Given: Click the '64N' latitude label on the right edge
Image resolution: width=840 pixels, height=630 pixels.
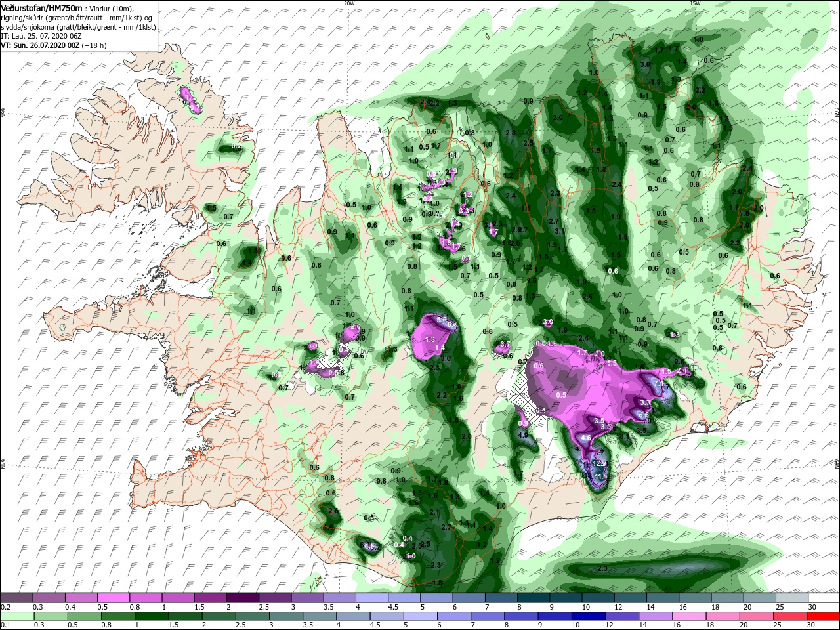Looking at the screenshot, I should click(837, 465).
